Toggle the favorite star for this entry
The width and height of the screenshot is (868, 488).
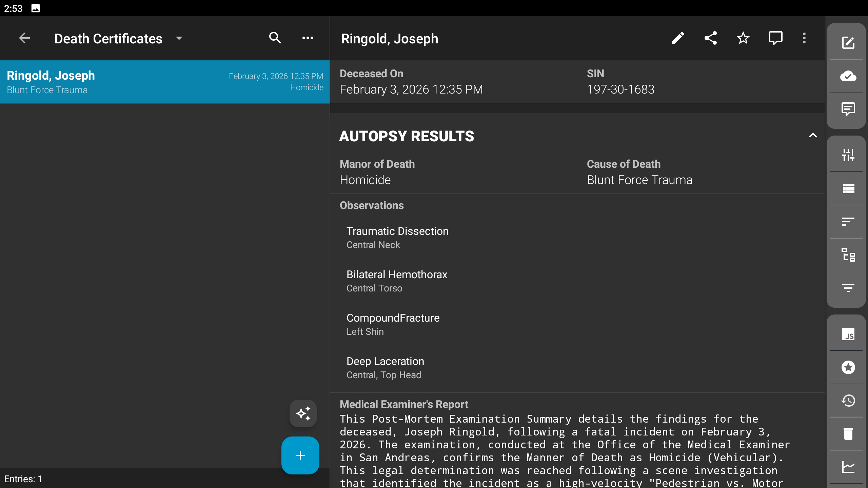pyautogui.click(x=743, y=38)
